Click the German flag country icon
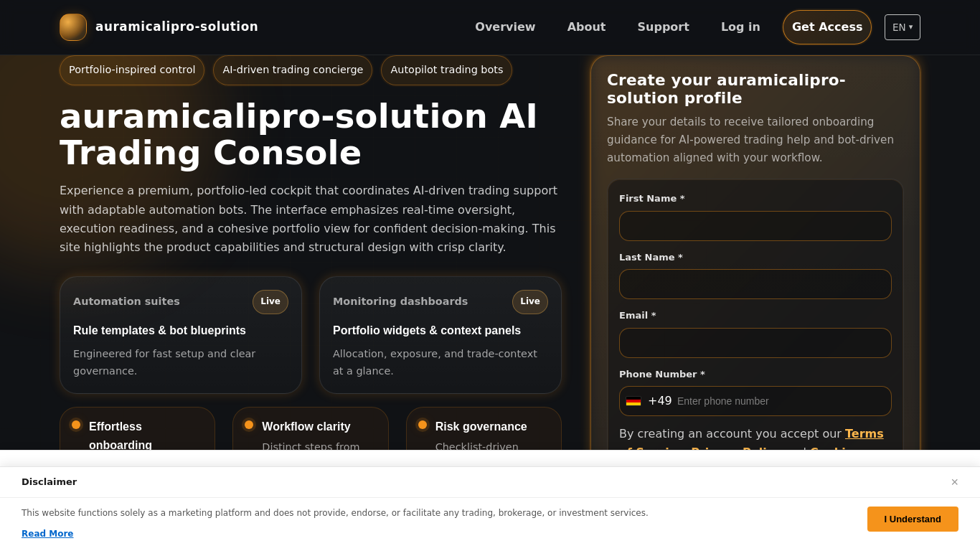The height and width of the screenshot is (551, 980). pyautogui.click(x=633, y=401)
